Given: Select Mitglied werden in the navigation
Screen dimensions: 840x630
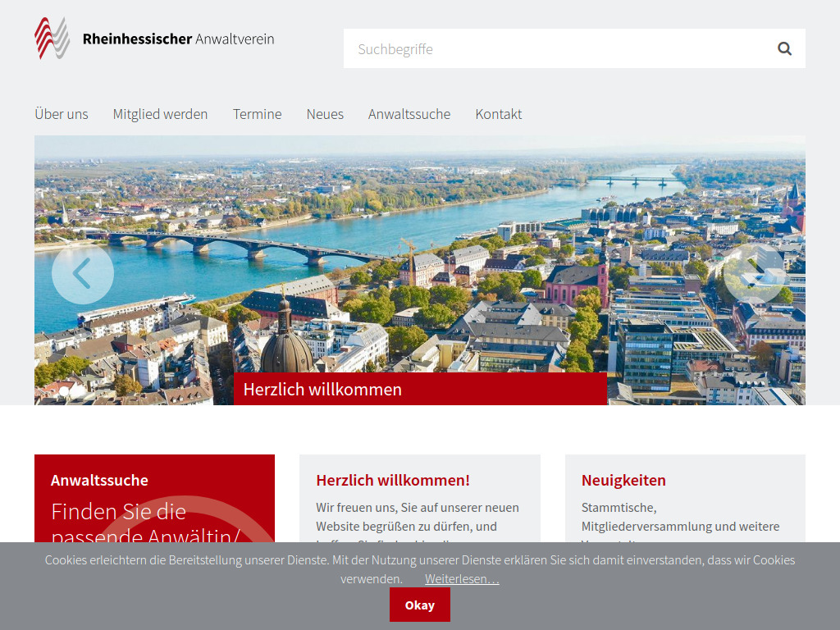Looking at the screenshot, I should click(x=160, y=114).
